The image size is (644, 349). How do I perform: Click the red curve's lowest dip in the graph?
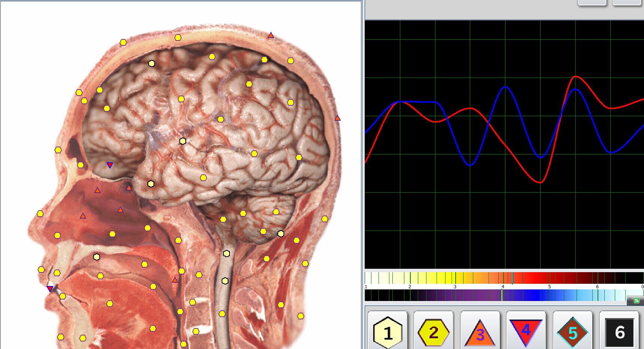tap(540, 183)
